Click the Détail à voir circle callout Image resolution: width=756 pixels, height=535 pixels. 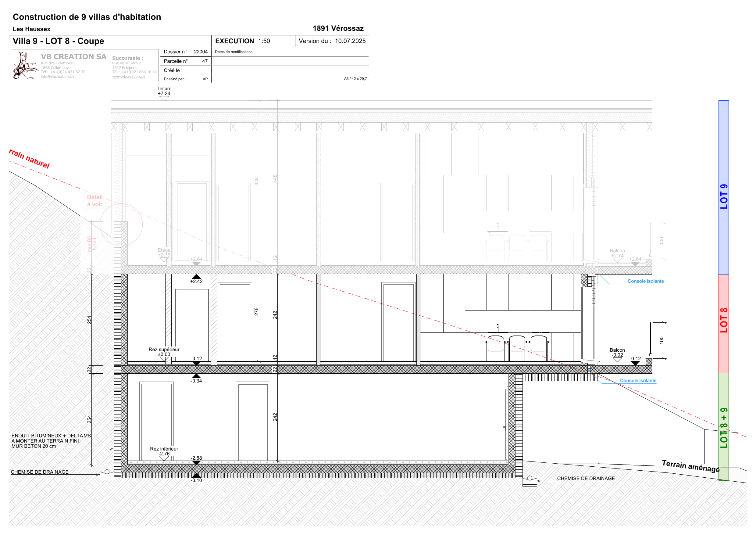pyautogui.click(x=121, y=225)
